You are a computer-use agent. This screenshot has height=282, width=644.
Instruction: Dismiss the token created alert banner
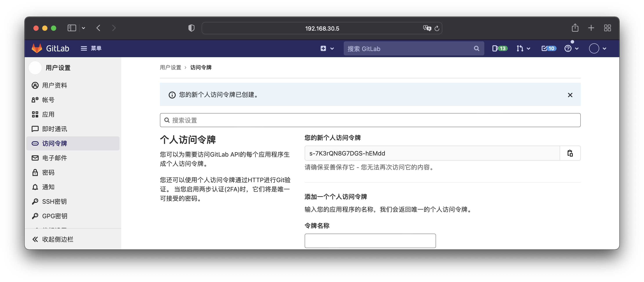pyautogui.click(x=570, y=95)
